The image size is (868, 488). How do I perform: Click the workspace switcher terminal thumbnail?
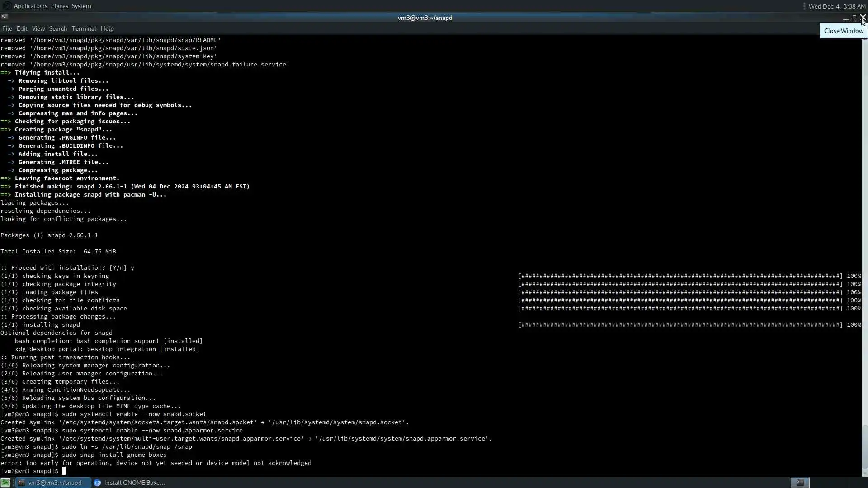[x=800, y=483]
